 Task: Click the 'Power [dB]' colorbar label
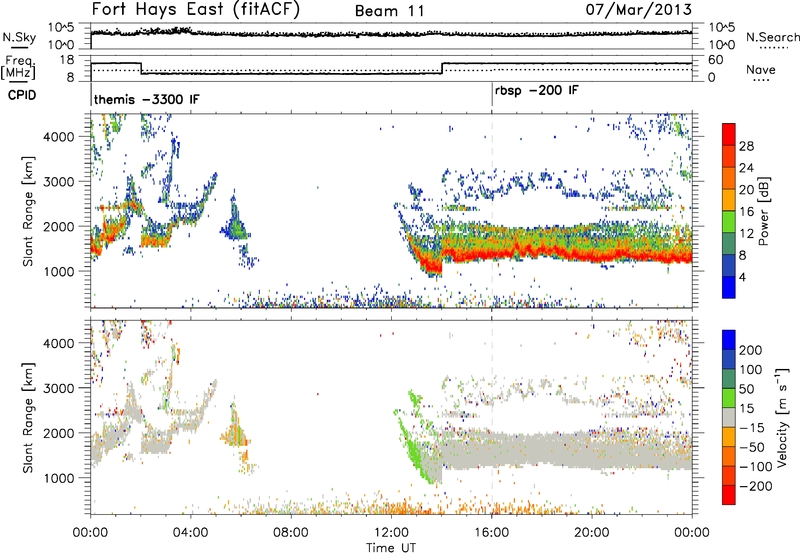tap(763, 211)
